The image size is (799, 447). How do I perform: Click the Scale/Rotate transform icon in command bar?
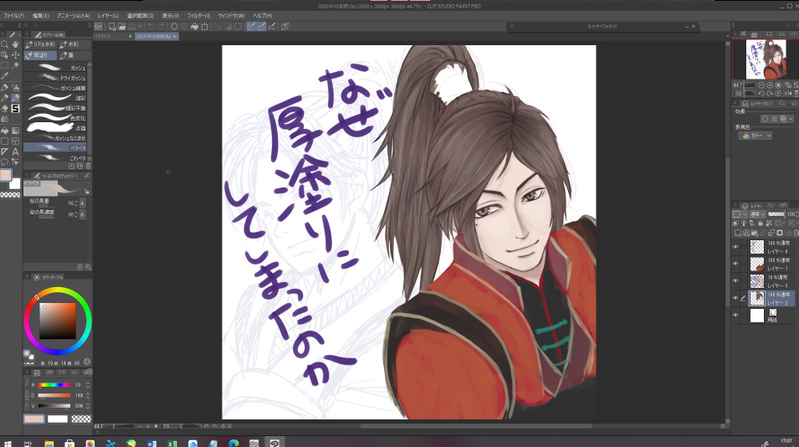click(x=204, y=26)
